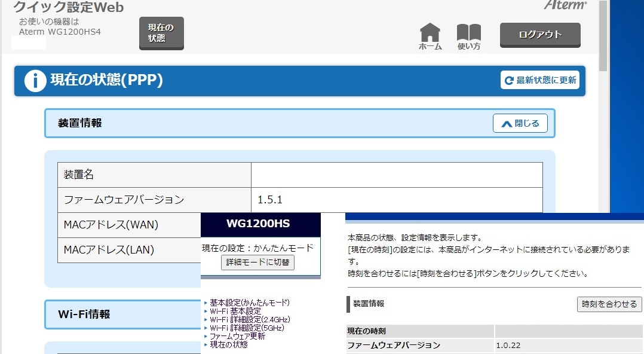Open the ホーム home icon
This screenshot has width=644, height=354.
[430, 36]
